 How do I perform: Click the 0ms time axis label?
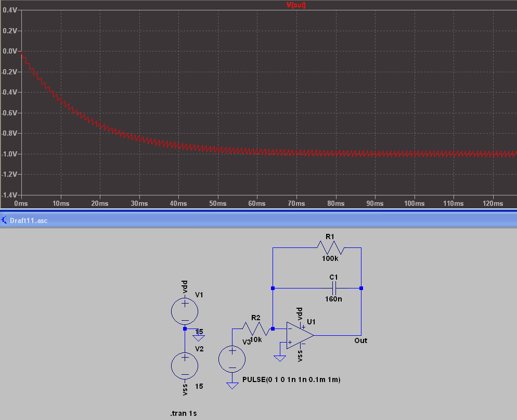coord(21,204)
